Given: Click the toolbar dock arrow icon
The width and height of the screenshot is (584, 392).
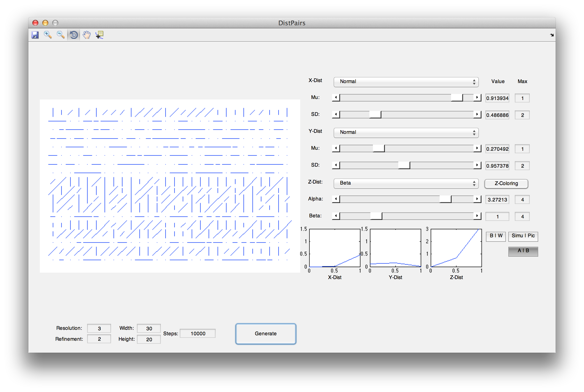Looking at the screenshot, I should pos(552,35).
